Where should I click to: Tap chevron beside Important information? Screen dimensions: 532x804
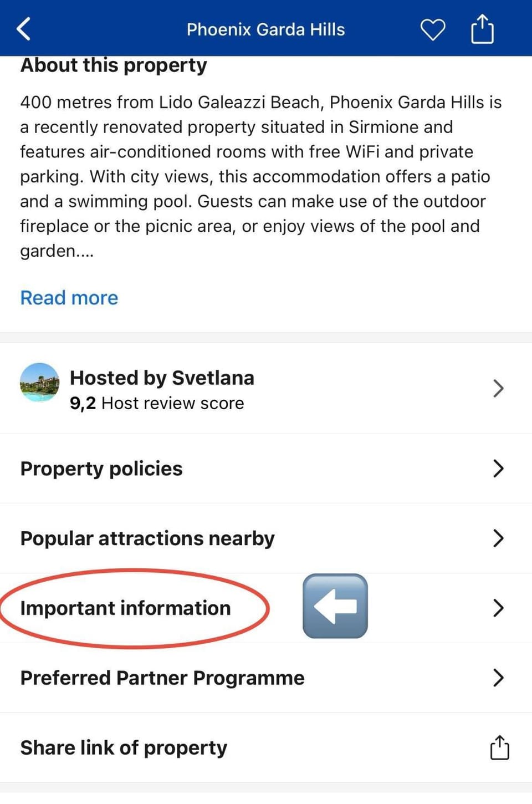pos(498,608)
